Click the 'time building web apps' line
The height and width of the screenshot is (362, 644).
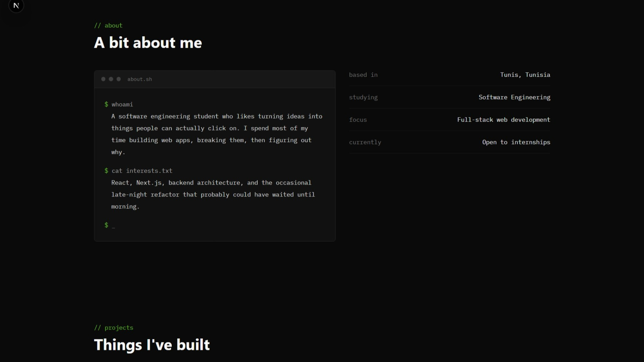point(211,140)
